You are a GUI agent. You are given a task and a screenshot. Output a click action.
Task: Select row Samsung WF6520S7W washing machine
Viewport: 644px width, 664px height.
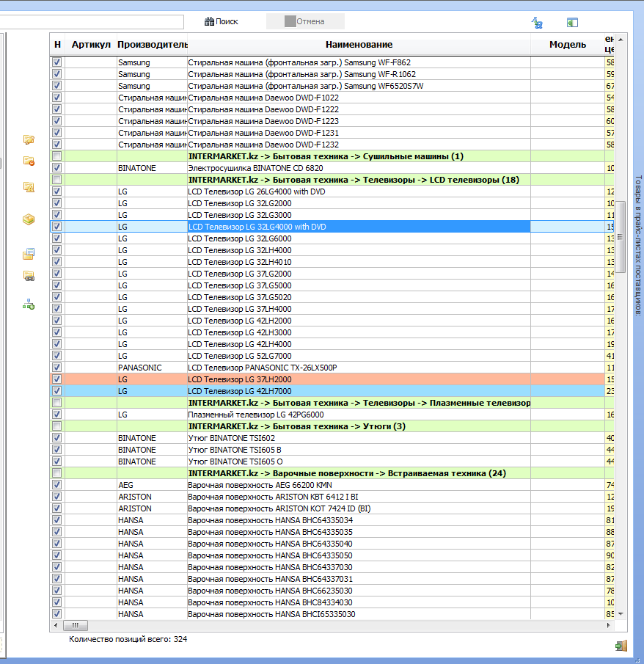332,86
